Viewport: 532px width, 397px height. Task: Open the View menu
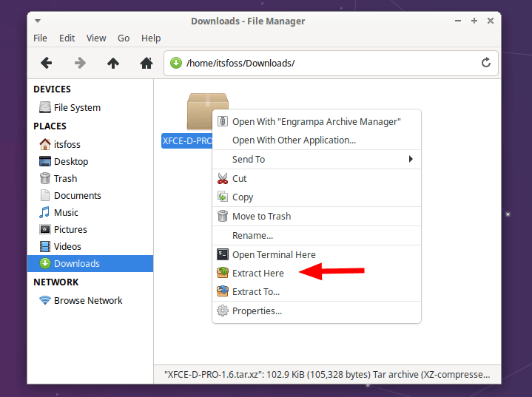pos(96,38)
